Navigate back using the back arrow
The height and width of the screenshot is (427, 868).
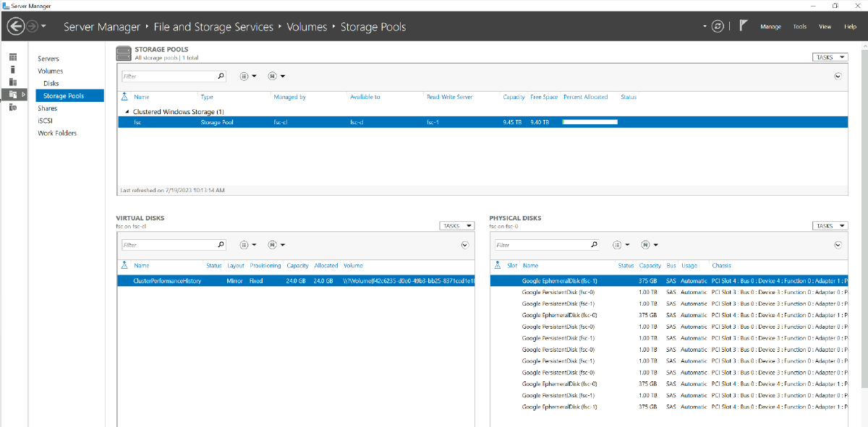pyautogui.click(x=14, y=26)
